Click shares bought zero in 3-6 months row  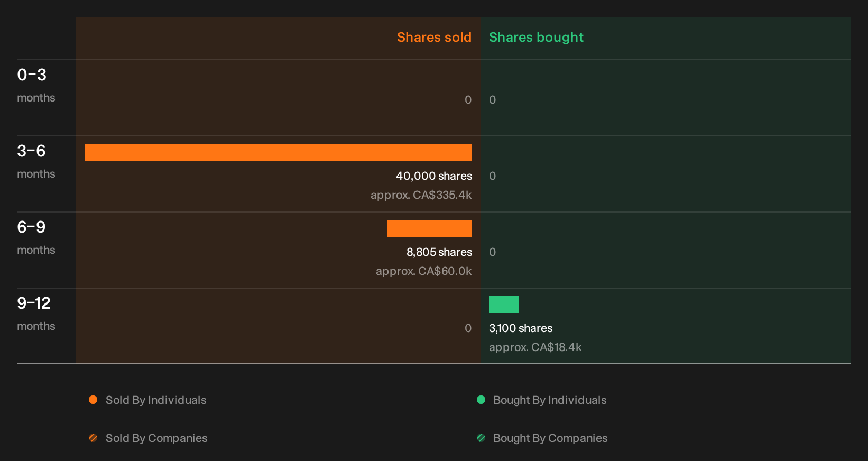pyautogui.click(x=493, y=176)
